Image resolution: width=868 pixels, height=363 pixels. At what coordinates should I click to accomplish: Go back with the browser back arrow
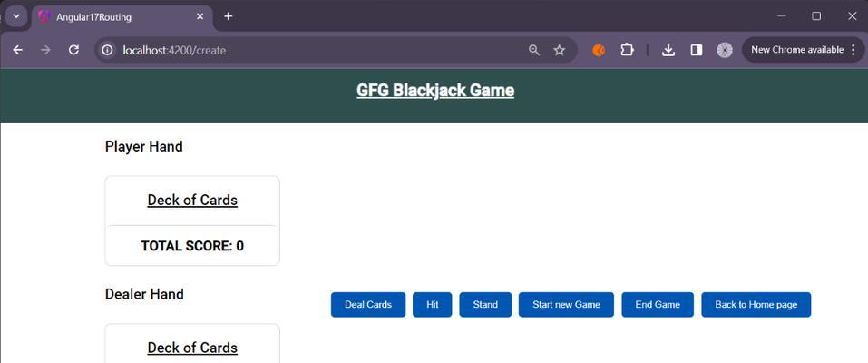coord(18,51)
